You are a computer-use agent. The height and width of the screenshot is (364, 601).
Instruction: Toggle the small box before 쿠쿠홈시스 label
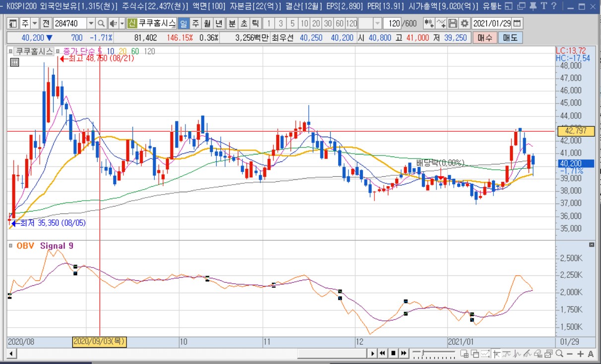[10, 51]
